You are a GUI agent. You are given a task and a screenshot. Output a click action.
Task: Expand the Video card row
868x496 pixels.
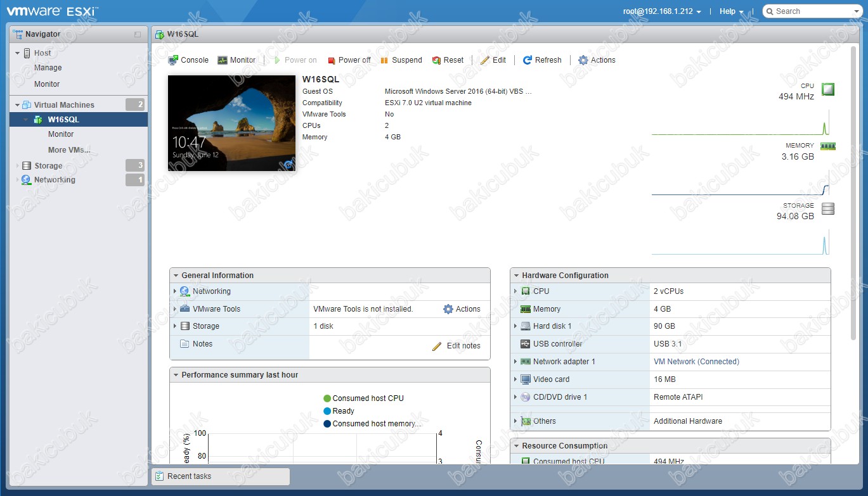click(515, 379)
